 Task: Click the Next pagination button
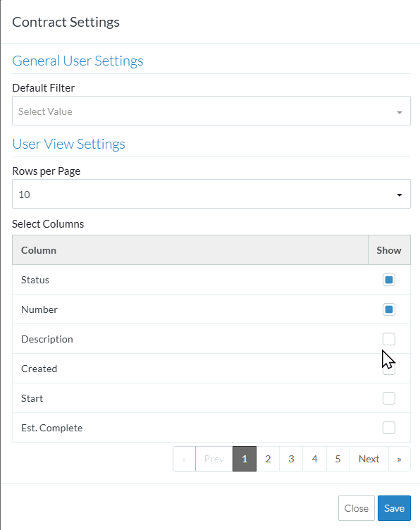tap(369, 459)
